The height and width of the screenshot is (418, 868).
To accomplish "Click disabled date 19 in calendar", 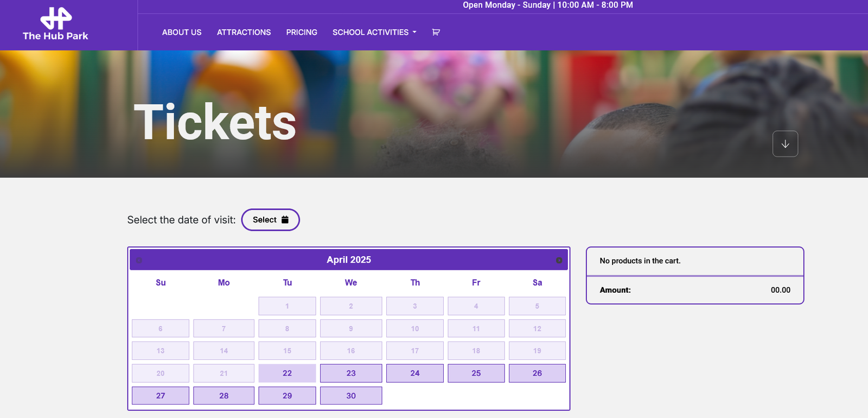I will [x=537, y=351].
